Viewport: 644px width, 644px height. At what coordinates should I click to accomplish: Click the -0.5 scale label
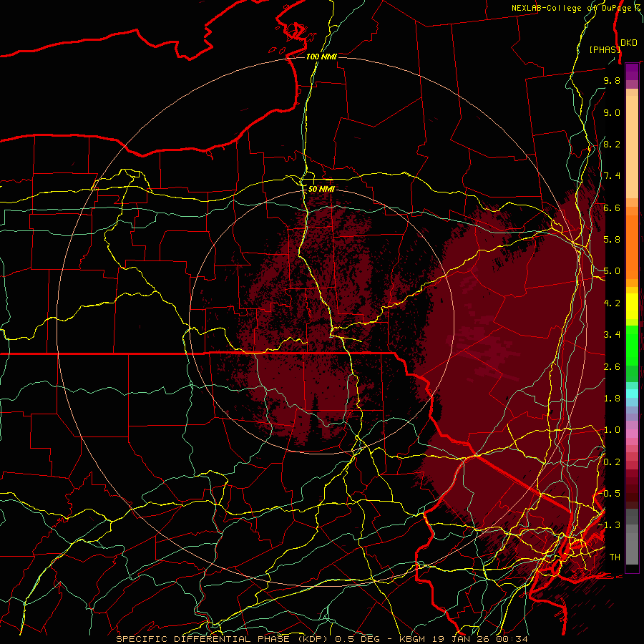click(609, 494)
